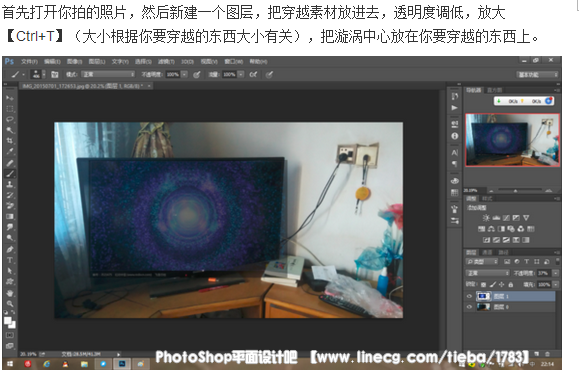Select the Clone Stamp tool
Screen dimensions: 579x374
coord(10,184)
